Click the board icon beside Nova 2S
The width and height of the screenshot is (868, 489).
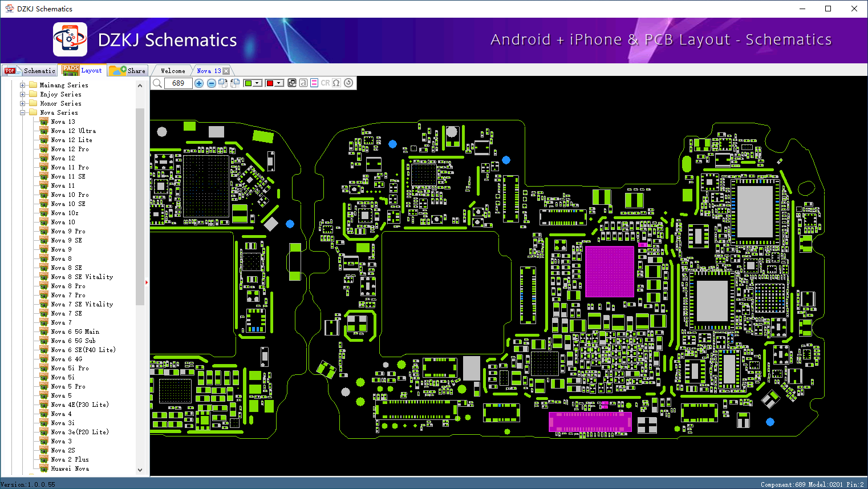click(44, 450)
